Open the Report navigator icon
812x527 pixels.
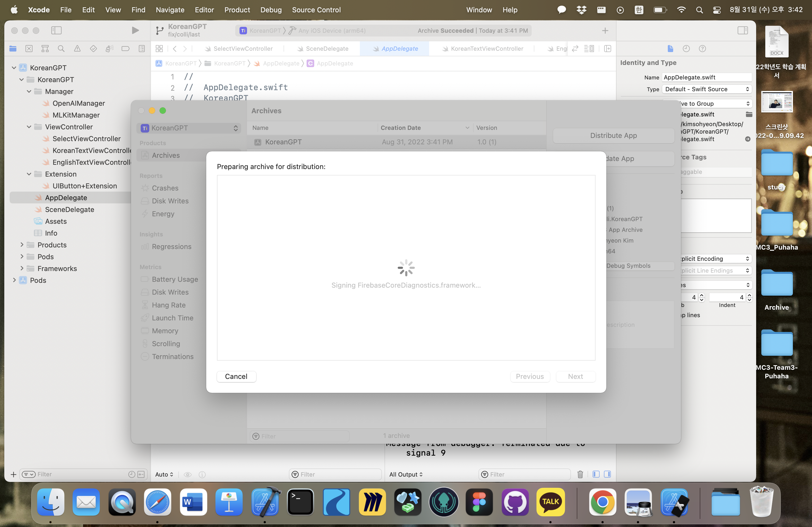point(142,48)
